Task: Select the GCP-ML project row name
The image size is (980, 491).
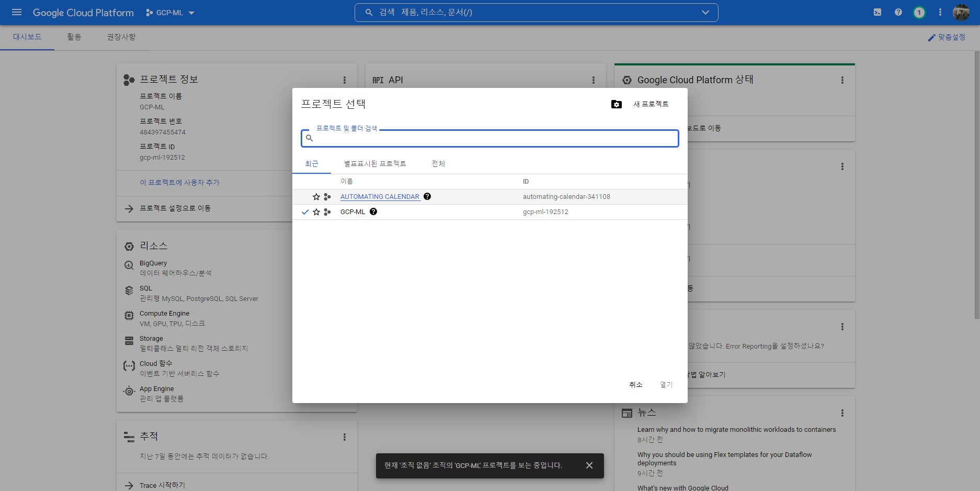Action: click(x=353, y=212)
